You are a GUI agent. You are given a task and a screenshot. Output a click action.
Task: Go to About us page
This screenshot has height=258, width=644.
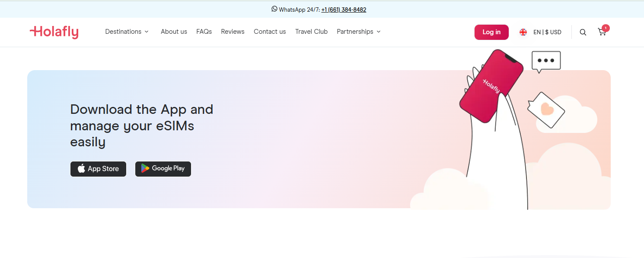coord(174,32)
